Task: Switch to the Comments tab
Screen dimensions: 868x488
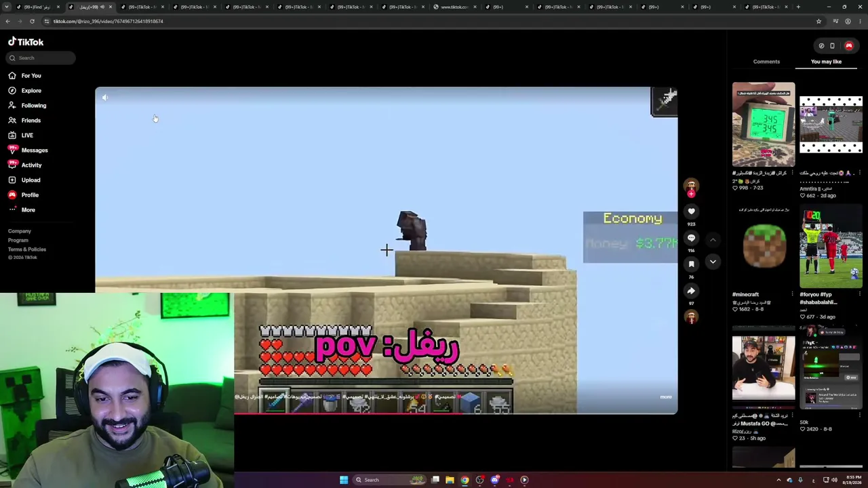Action: (766, 62)
